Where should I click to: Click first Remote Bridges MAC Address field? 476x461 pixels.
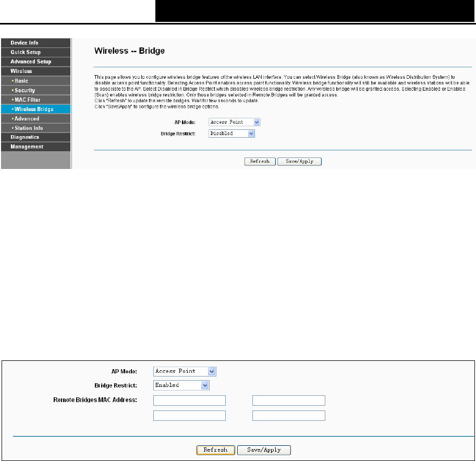pyautogui.click(x=189, y=401)
